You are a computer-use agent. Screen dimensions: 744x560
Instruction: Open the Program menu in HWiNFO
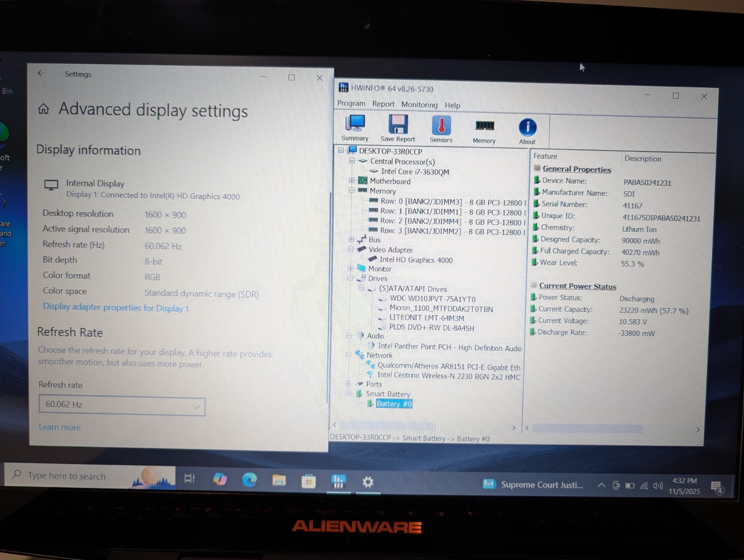[351, 103]
